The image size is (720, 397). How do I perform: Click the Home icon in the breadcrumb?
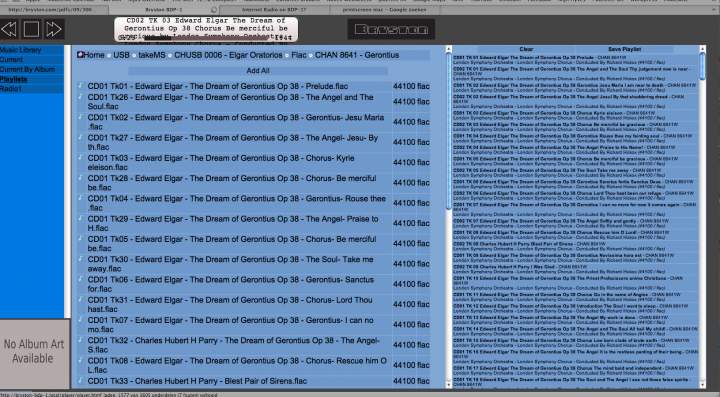(x=80, y=55)
